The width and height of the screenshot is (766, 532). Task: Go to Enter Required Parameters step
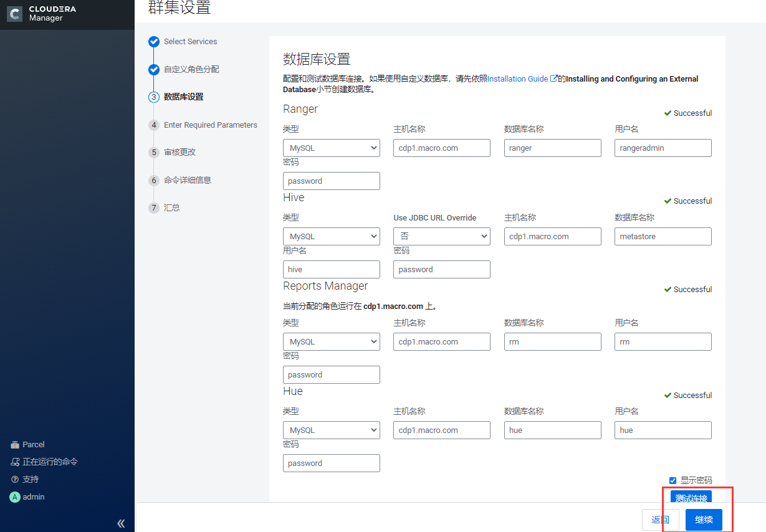[211, 125]
